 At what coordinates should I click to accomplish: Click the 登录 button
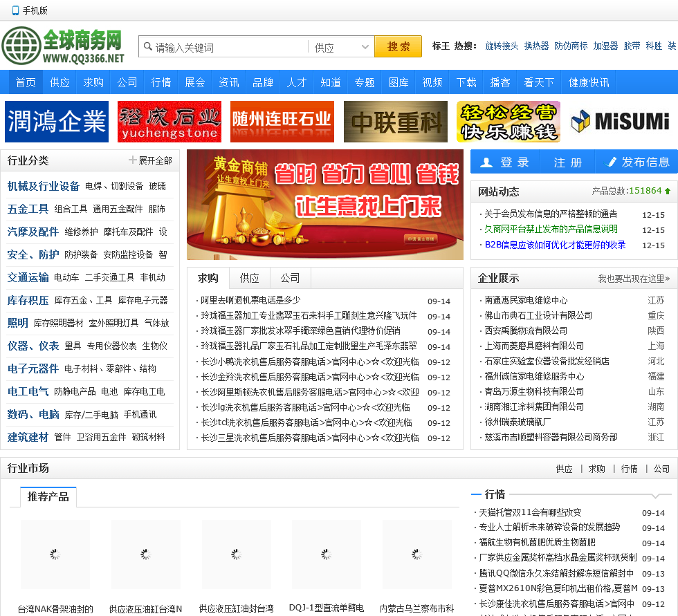506,162
